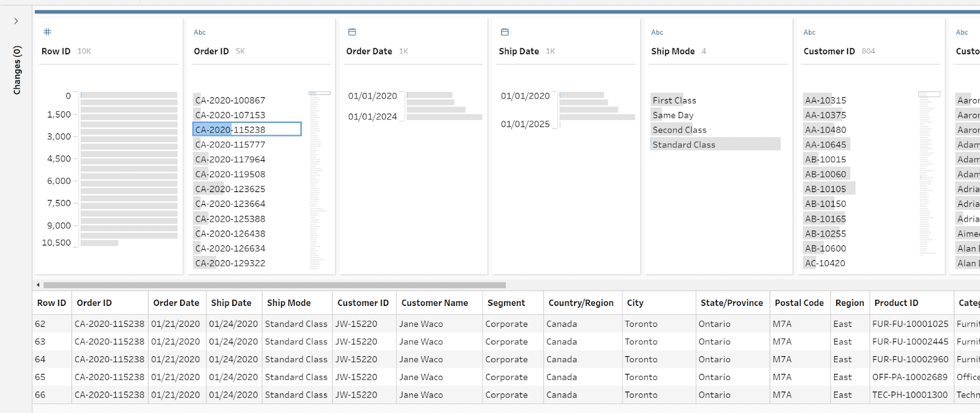Select the Ship Date field name in profile card

click(x=519, y=51)
